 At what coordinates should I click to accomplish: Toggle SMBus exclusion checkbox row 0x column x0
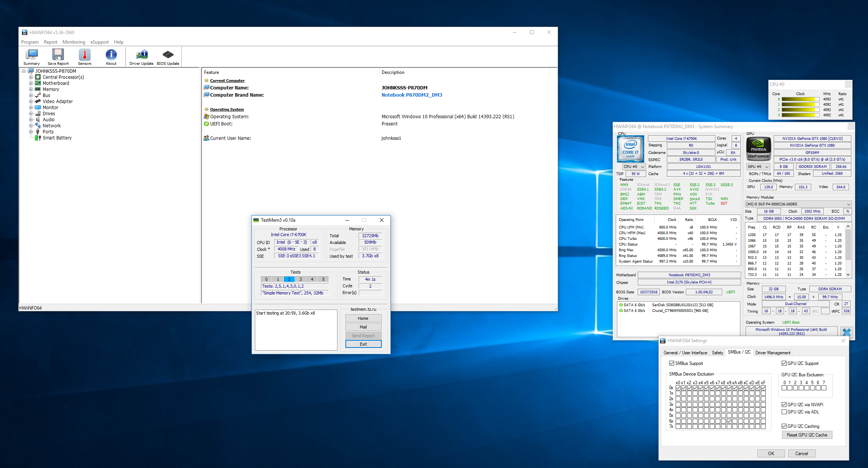point(678,388)
